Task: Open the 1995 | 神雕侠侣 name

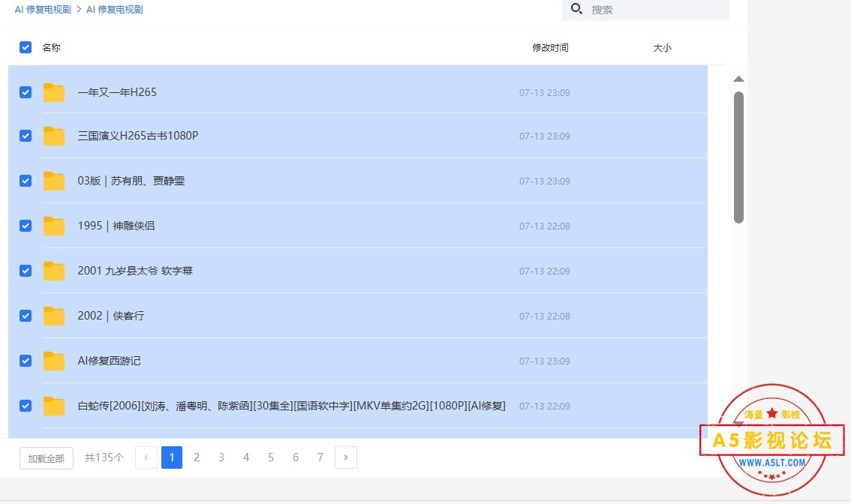Action: [116, 226]
